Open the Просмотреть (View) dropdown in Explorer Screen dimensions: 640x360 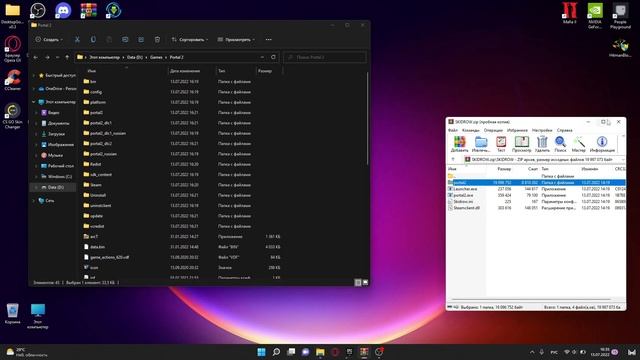click(236, 40)
